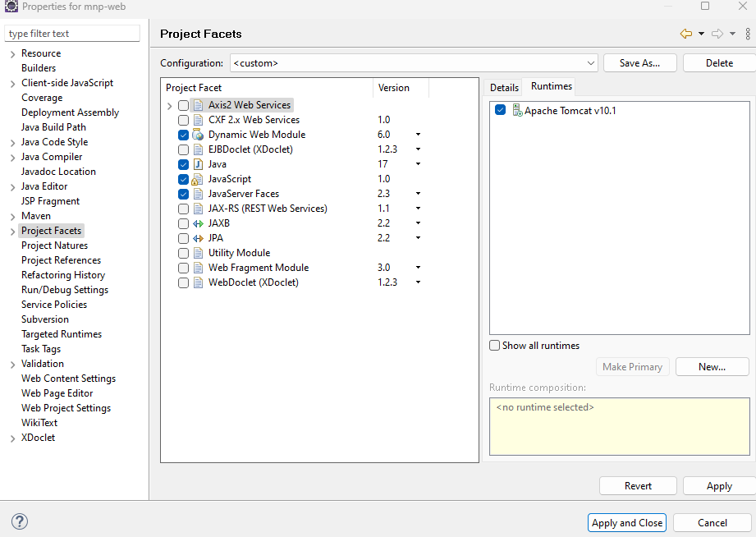Click the JPA facet arrows icon
The height and width of the screenshot is (537, 756).
(x=198, y=238)
